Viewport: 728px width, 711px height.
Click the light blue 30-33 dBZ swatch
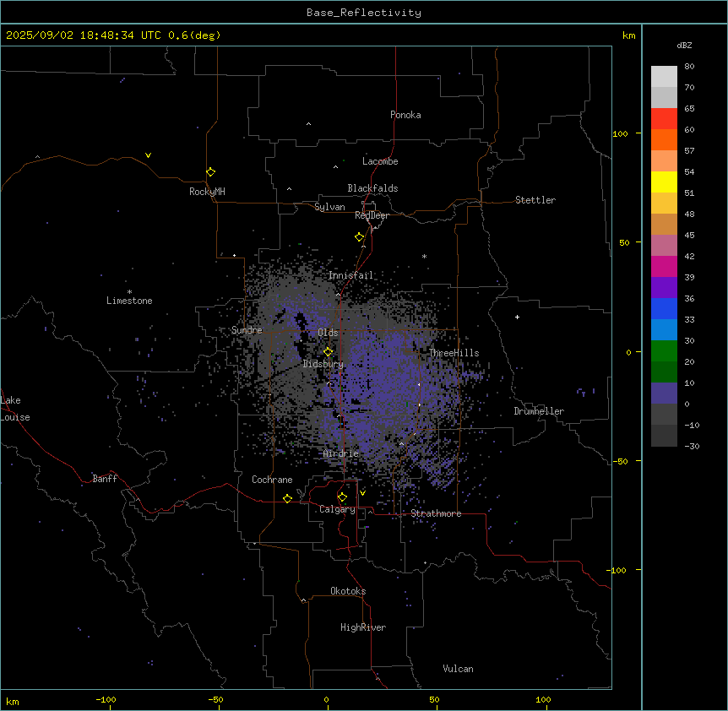664,330
